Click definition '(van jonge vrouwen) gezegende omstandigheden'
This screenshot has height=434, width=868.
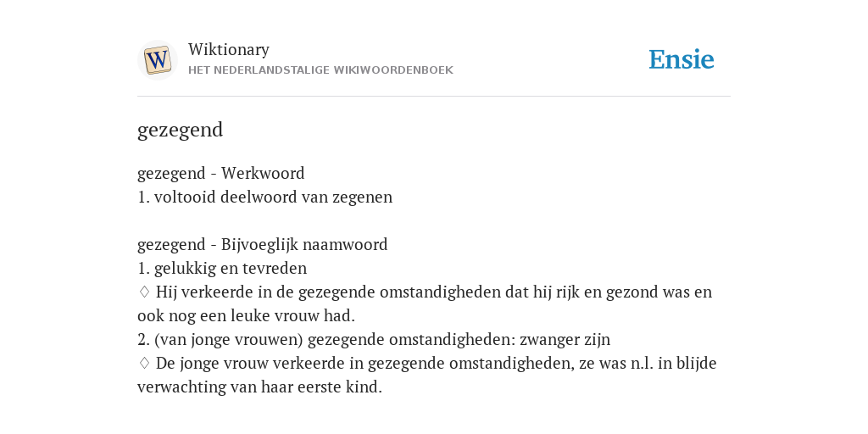click(x=326, y=340)
